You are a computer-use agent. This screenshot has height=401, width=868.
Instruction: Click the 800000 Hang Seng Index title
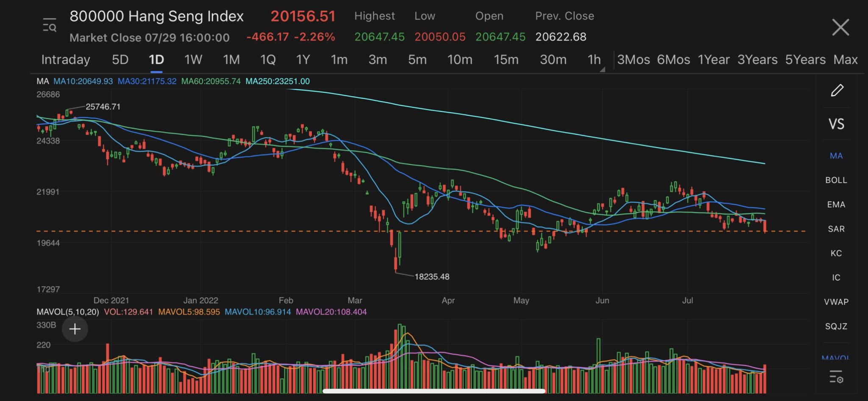(x=156, y=17)
